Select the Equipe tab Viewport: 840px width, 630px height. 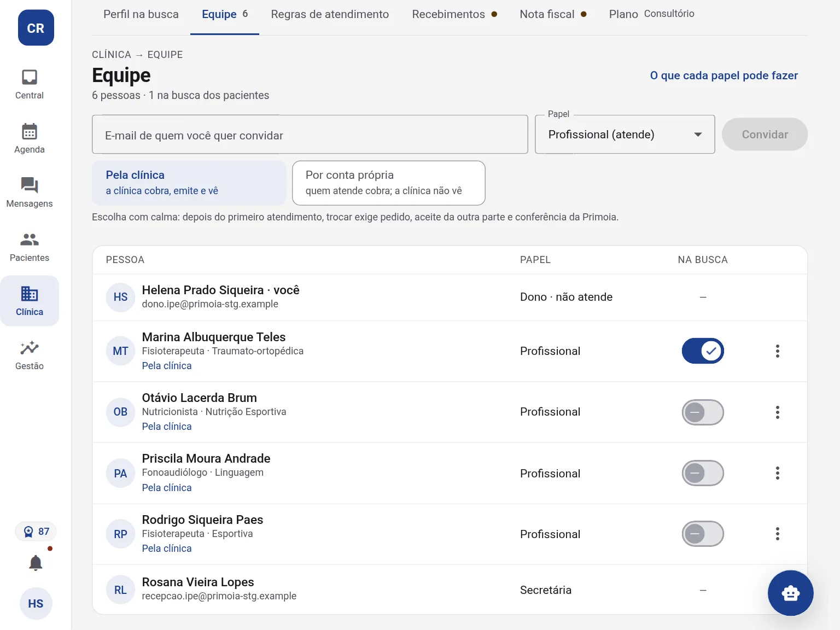(225, 14)
